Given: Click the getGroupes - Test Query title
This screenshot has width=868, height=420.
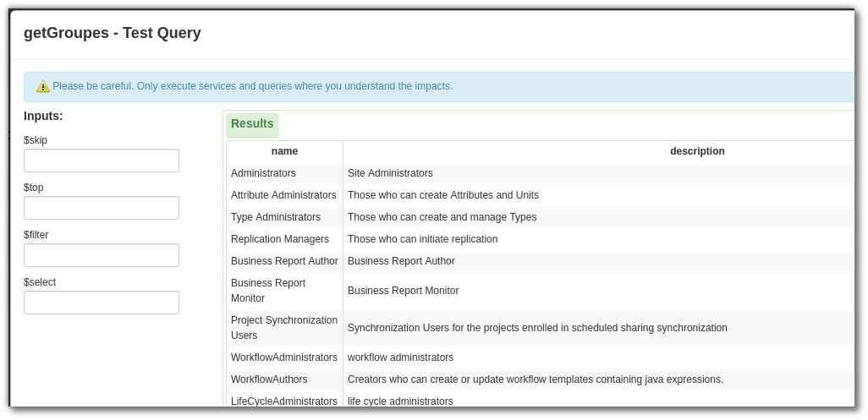Looking at the screenshot, I should pyautogui.click(x=113, y=34).
